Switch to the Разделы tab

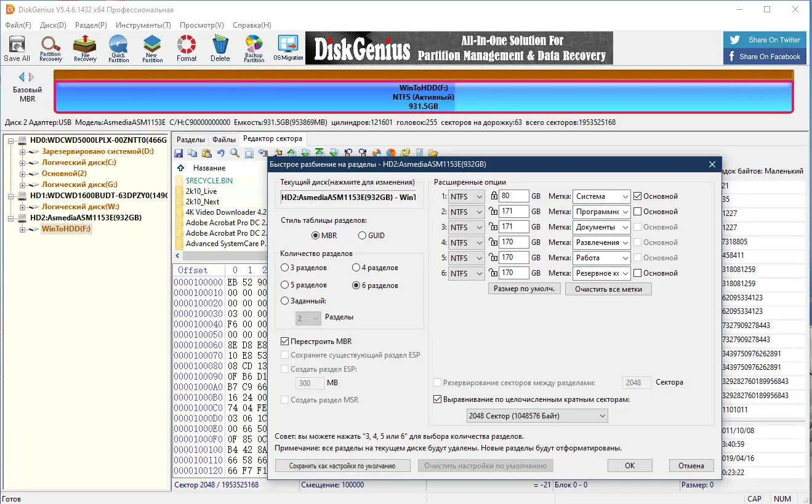(190, 140)
